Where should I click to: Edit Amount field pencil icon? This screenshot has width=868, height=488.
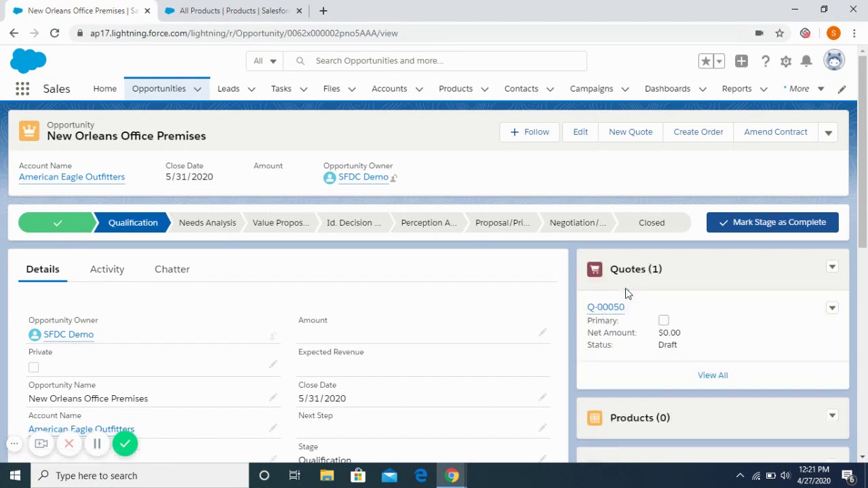click(542, 332)
